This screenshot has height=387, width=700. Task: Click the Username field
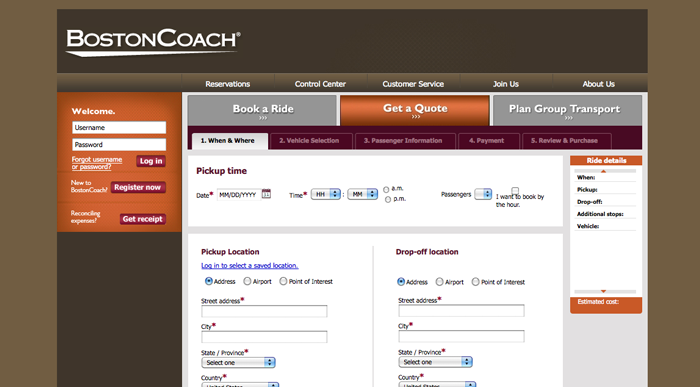click(x=119, y=128)
